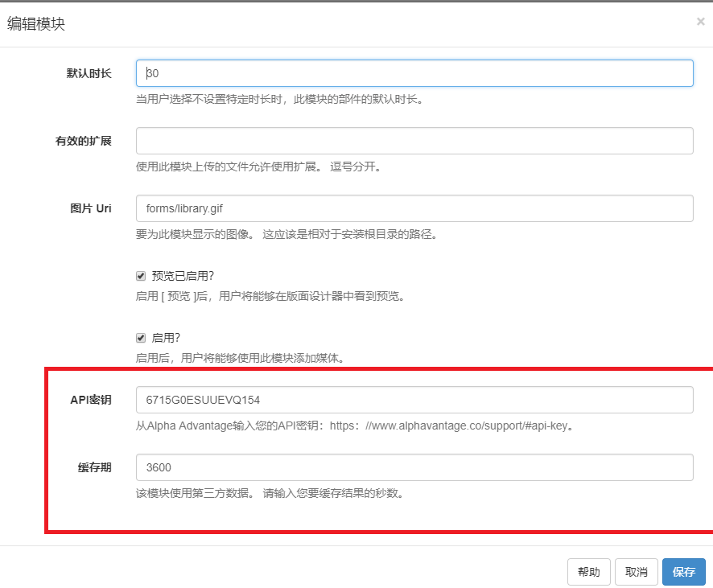Toggle the 预览已启用? checkbox
This screenshot has height=588, width=713.
[141, 276]
